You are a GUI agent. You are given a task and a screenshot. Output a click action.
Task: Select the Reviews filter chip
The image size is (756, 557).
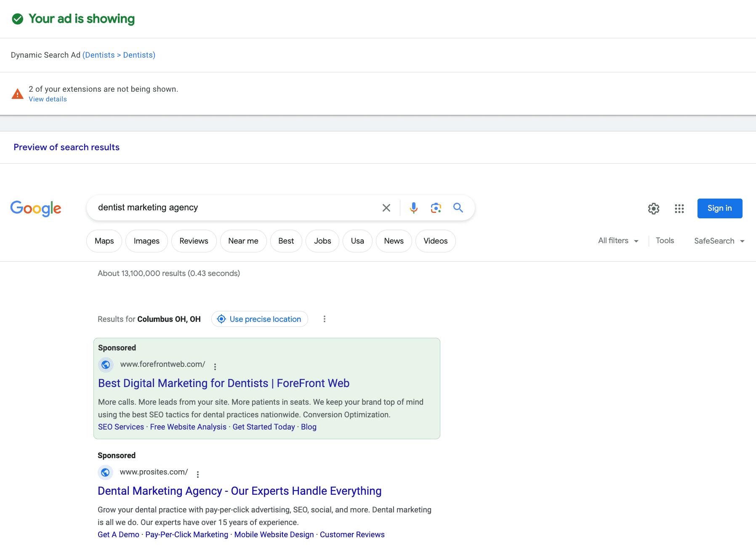(x=194, y=241)
